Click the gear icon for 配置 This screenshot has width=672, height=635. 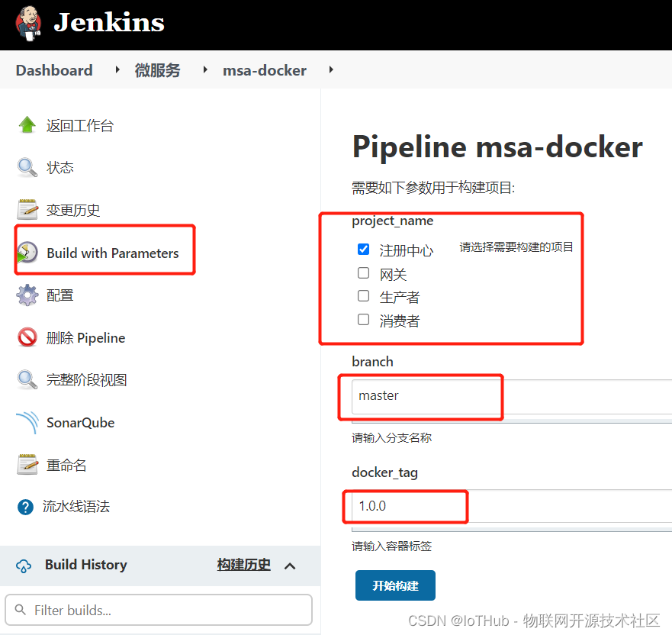click(27, 295)
